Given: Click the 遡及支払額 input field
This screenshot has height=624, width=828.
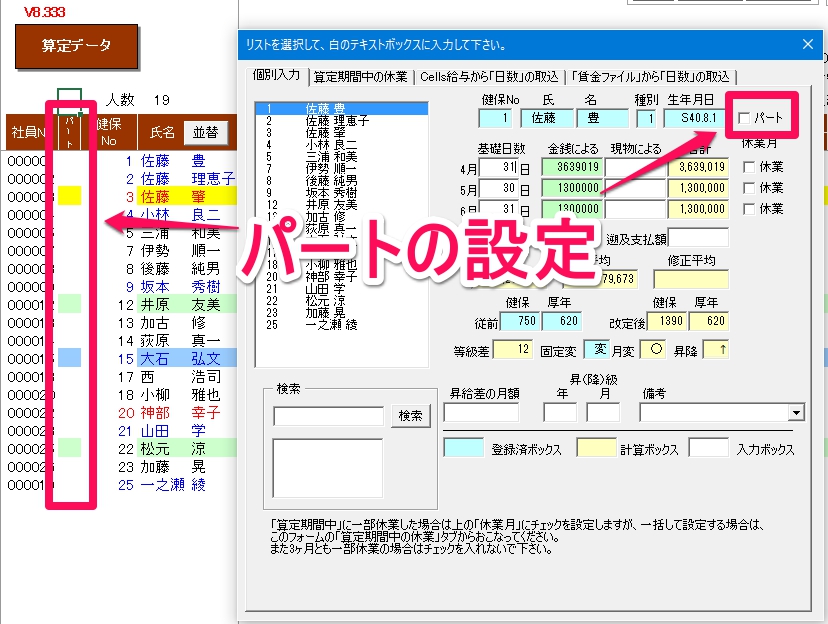Looking at the screenshot, I should tap(698, 238).
